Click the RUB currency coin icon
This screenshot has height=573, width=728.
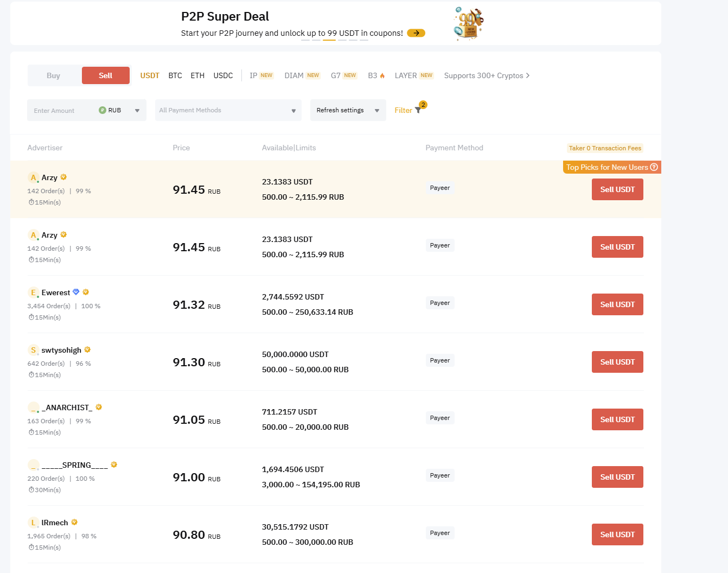coord(103,110)
